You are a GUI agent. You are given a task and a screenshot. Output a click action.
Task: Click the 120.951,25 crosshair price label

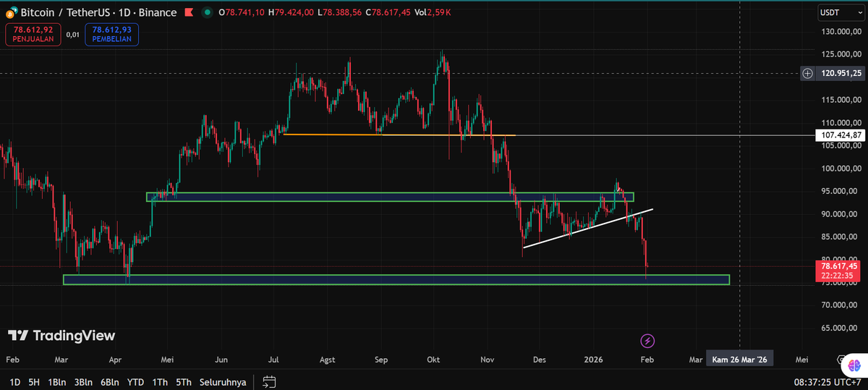840,73
